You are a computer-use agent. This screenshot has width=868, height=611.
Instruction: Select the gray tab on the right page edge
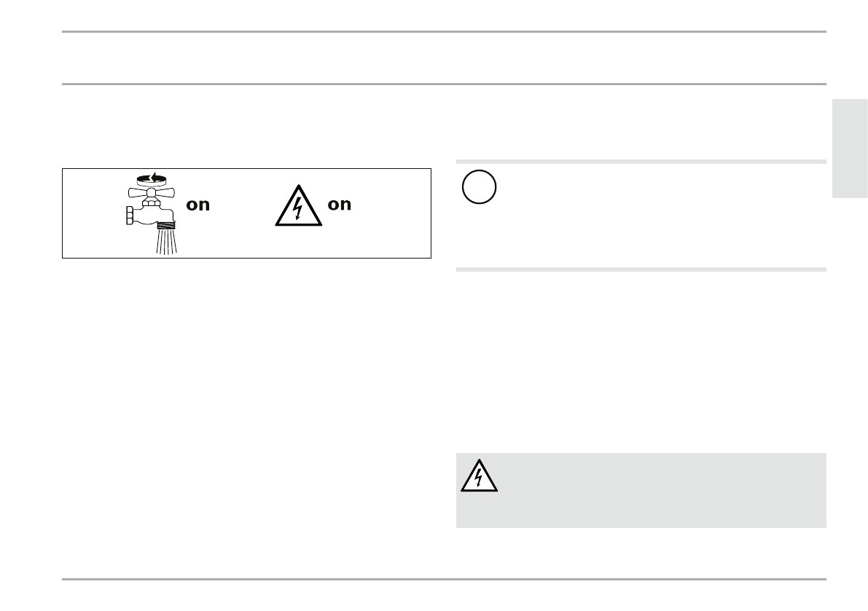(x=849, y=149)
